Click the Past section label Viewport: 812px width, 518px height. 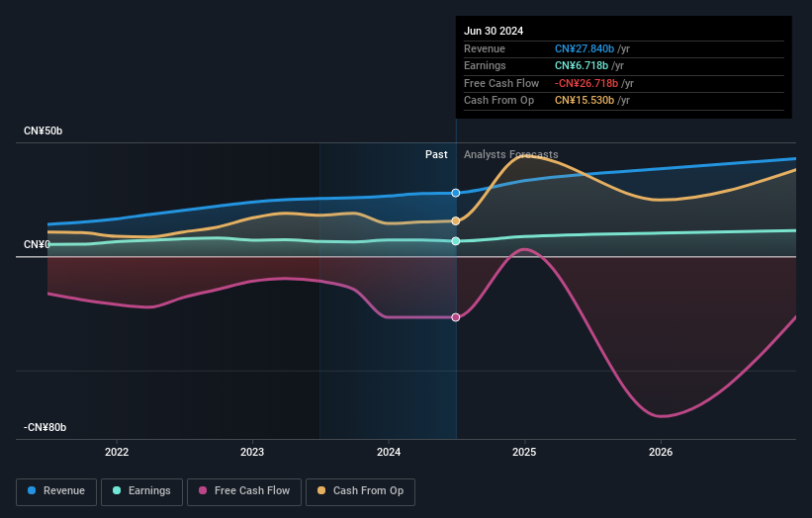pyautogui.click(x=436, y=154)
